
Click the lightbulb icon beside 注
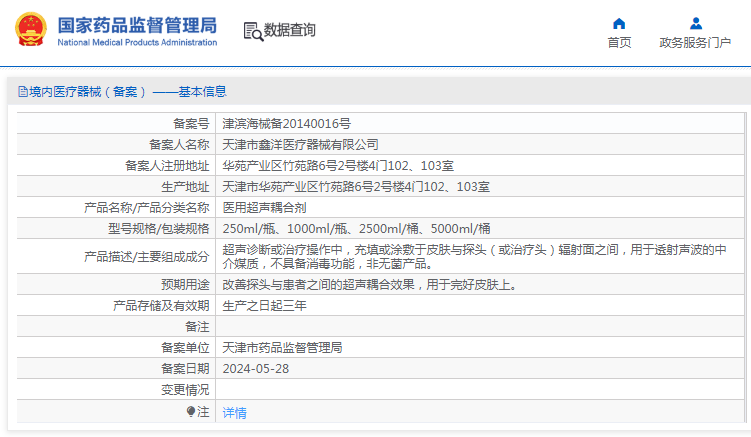point(191,411)
